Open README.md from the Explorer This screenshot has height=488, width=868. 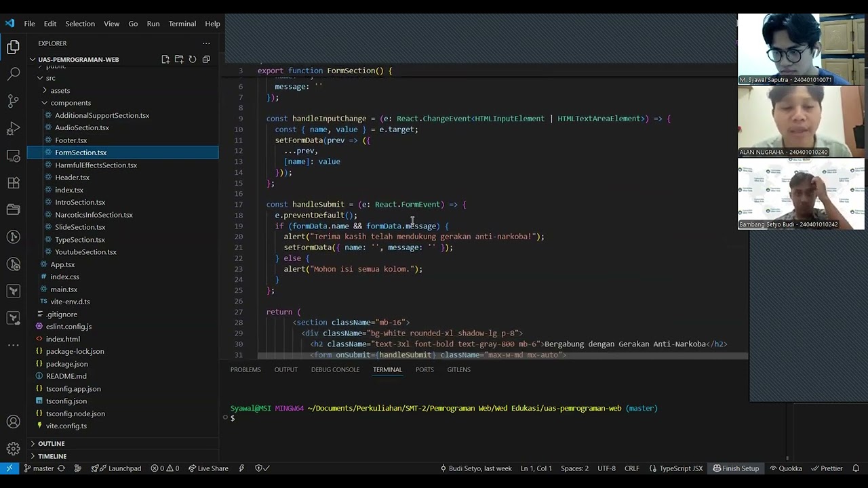66,376
